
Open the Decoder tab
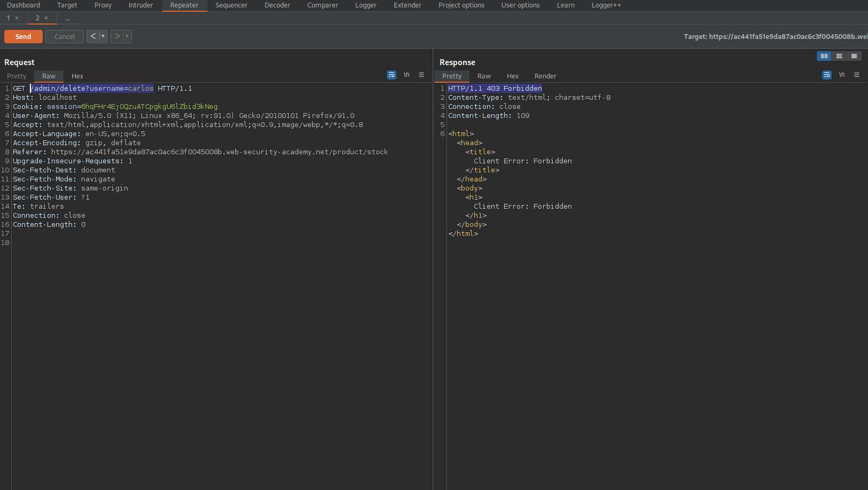click(277, 5)
